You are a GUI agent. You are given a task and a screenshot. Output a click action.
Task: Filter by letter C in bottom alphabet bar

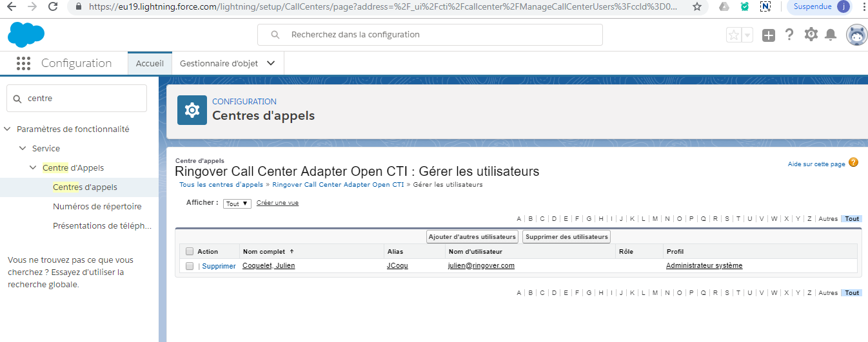[542, 293]
